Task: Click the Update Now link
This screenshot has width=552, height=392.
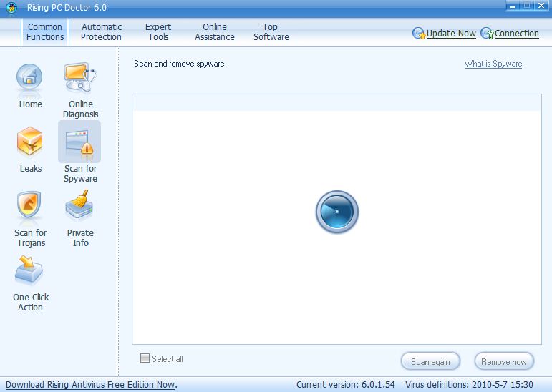Action: click(451, 34)
